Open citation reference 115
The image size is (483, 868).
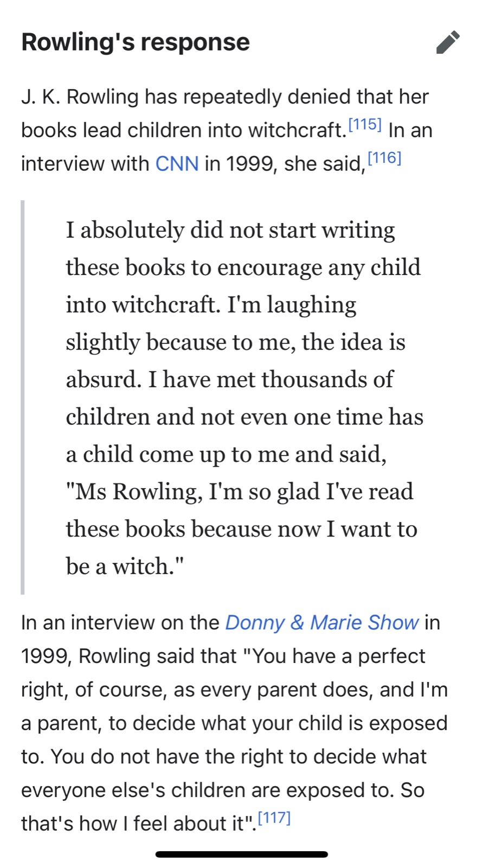click(x=365, y=125)
